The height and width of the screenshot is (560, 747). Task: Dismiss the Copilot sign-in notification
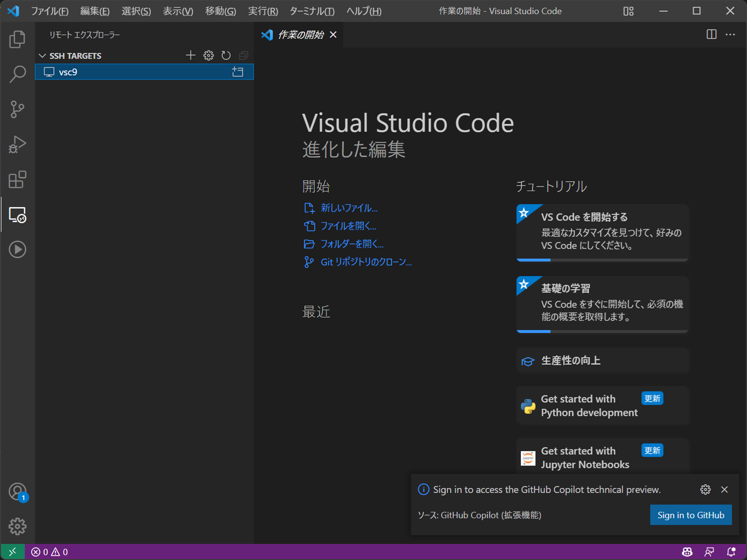click(x=725, y=489)
